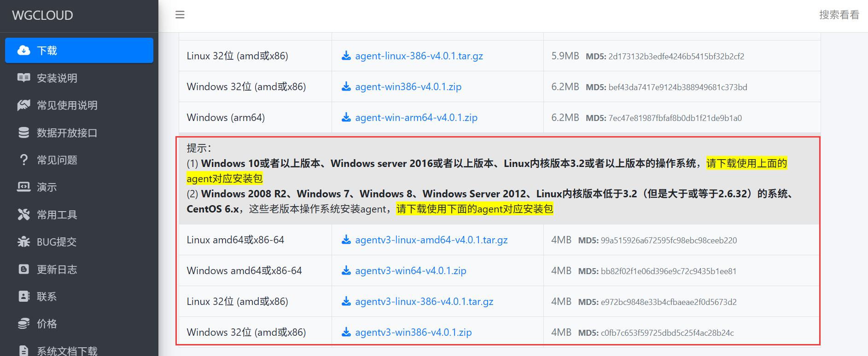
Task: Download agentv3-win64-v4.0.1.zip link
Action: (411, 271)
